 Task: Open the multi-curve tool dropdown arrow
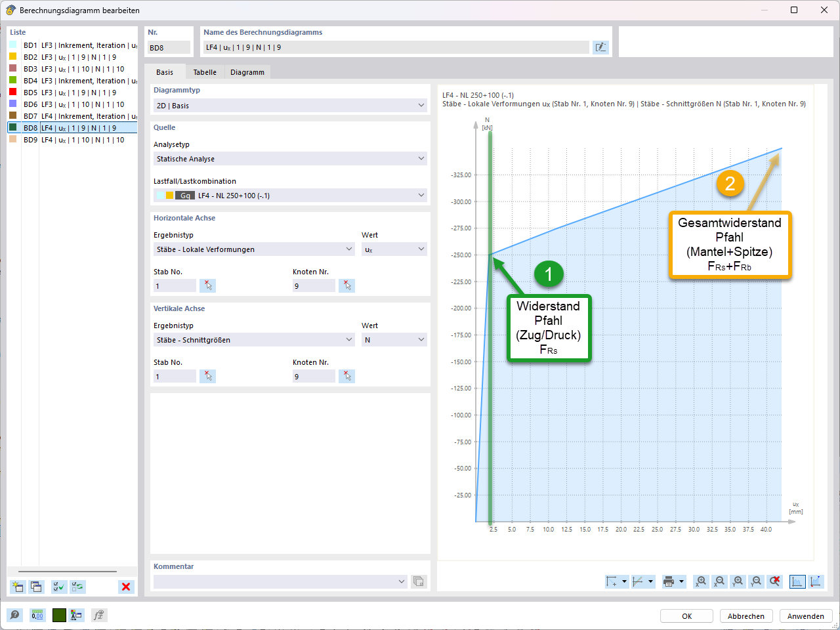[x=650, y=581]
